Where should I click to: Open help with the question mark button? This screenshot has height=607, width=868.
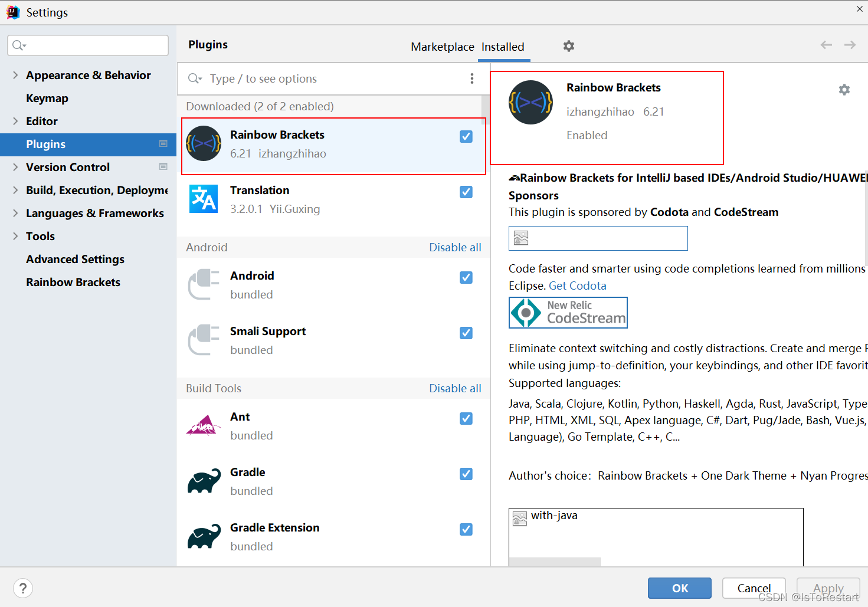point(23,588)
